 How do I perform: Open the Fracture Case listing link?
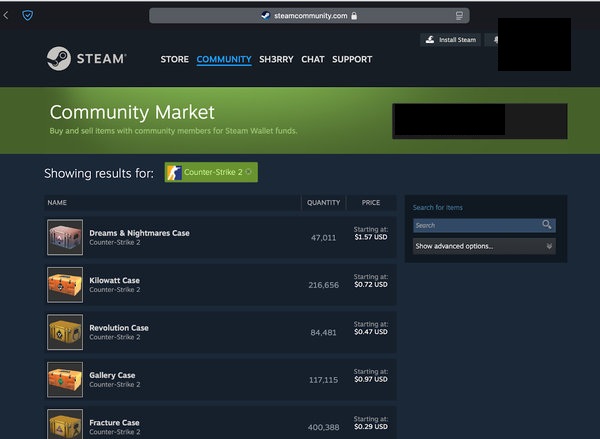pyautogui.click(x=114, y=423)
